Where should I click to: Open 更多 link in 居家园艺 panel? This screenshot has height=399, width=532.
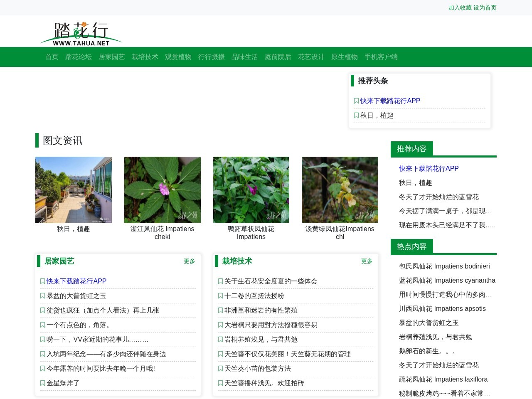pyautogui.click(x=189, y=262)
